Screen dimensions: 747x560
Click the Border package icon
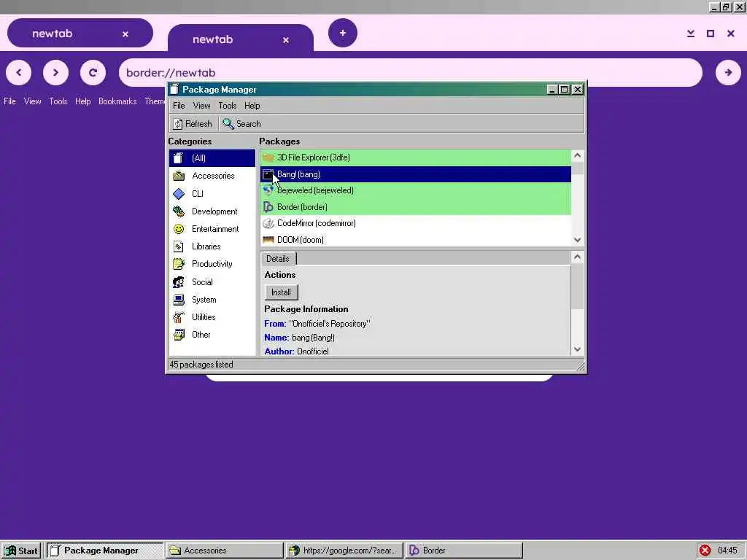coord(268,207)
